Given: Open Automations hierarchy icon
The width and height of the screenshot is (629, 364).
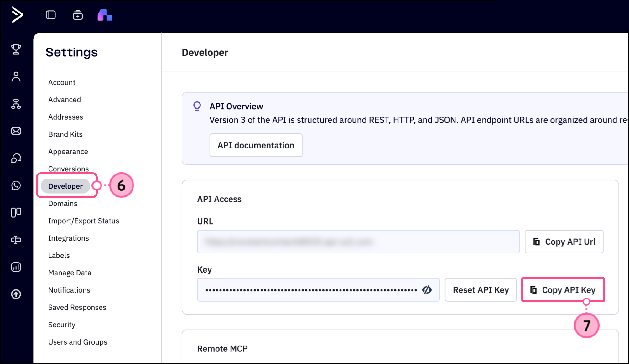Looking at the screenshot, I should click(x=16, y=104).
